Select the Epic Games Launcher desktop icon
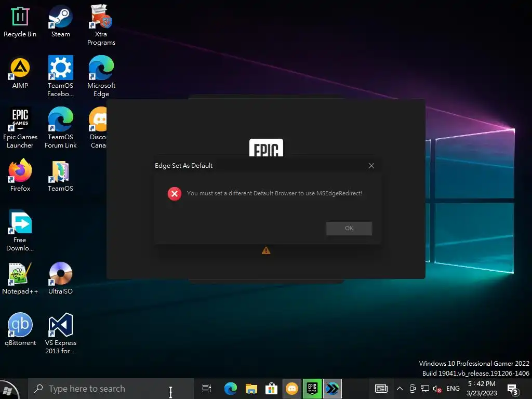The height and width of the screenshot is (399, 532). 20,128
